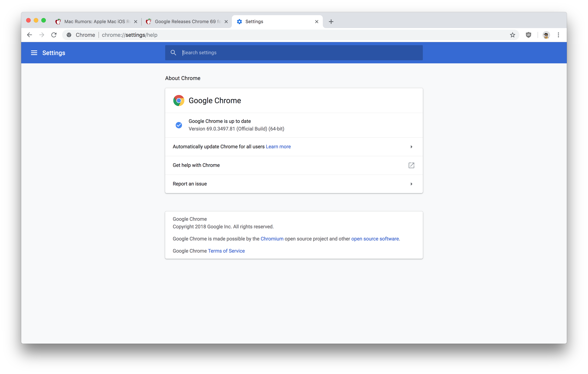Click the browser back arrow
This screenshot has height=374, width=588.
tap(30, 35)
